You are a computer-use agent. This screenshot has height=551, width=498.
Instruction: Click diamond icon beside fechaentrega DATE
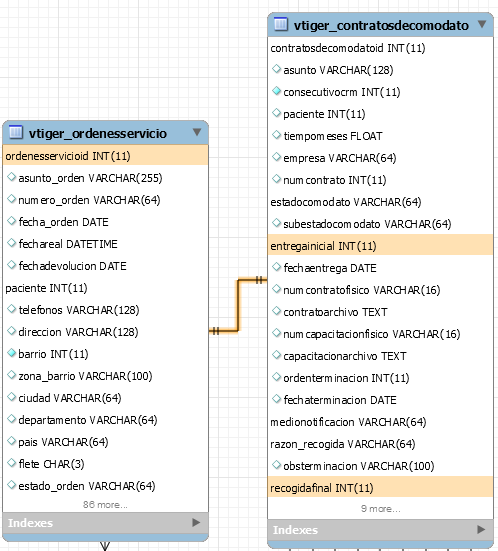[277, 267]
